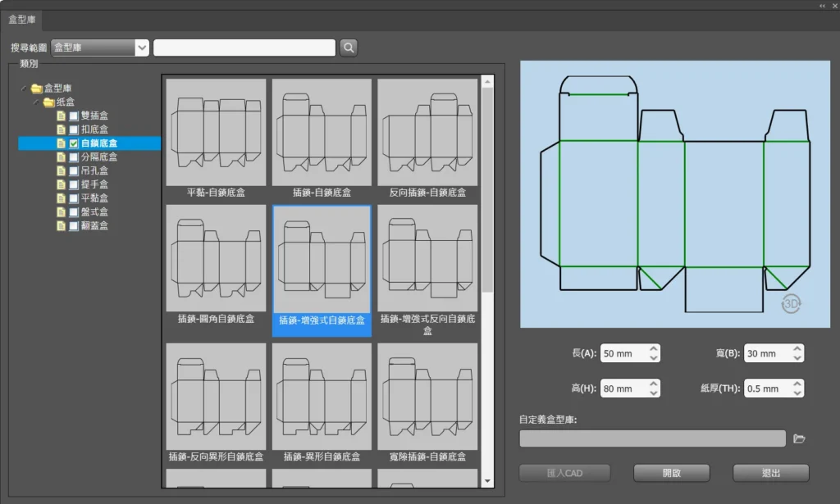Image resolution: width=840 pixels, height=504 pixels.
Task: Click the 紙盒 folder icon in tree
Action: point(48,102)
